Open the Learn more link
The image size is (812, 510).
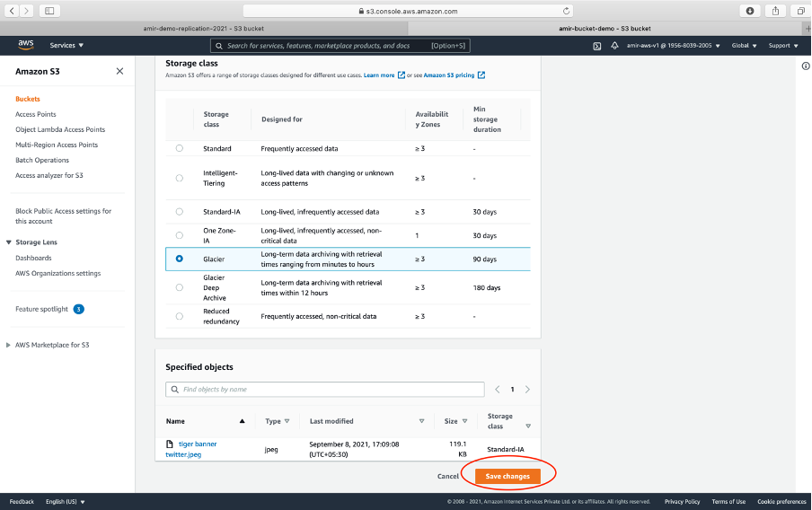(x=379, y=75)
